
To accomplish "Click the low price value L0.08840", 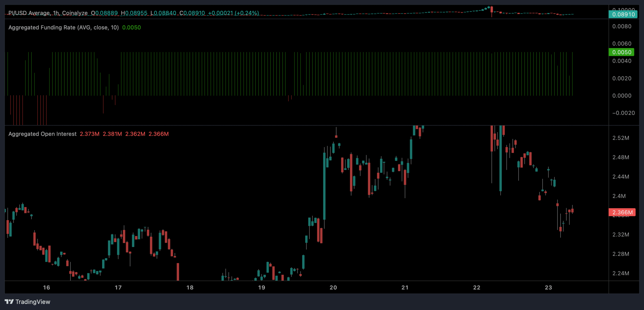I will coord(163,13).
